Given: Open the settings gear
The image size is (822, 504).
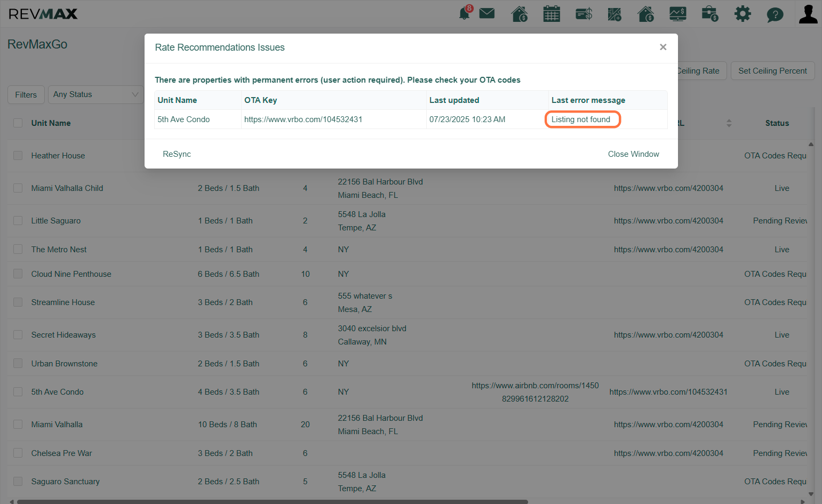Looking at the screenshot, I should click(x=743, y=14).
